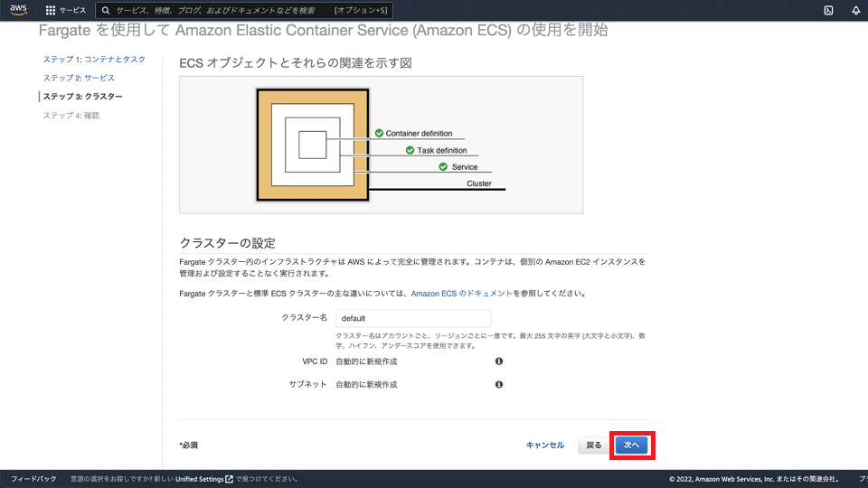868x488 pixels.
Task: Open the services grid menu icon
Action: pos(51,10)
